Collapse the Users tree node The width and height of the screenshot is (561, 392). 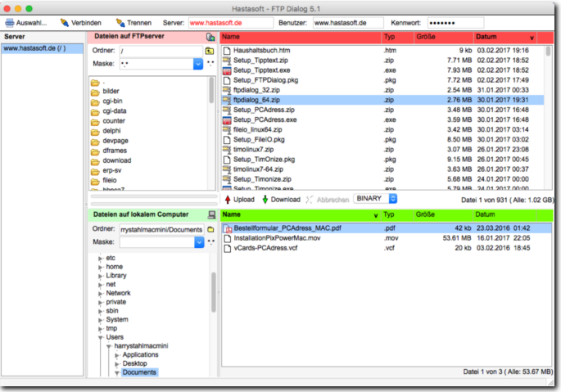(x=101, y=336)
